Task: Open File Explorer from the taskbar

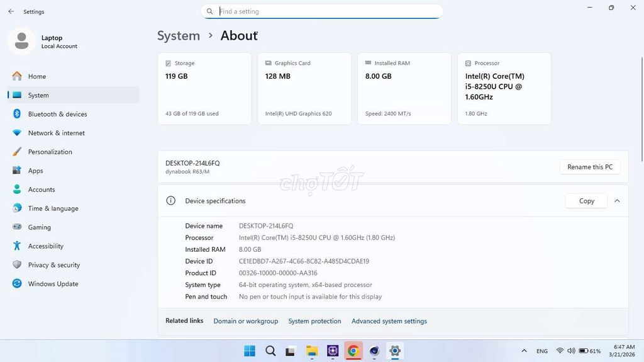Action: (312, 351)
